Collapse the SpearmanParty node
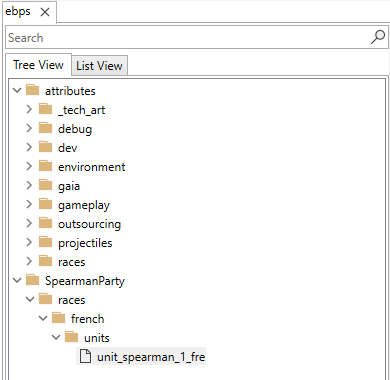This screenshot has width=390, height=380. 17,280
